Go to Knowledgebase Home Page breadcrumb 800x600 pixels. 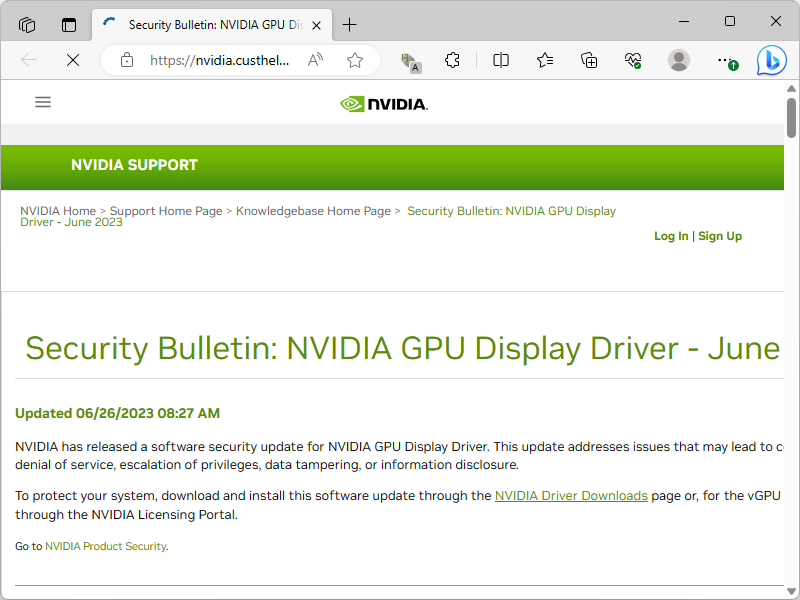[x=313, y=211]
